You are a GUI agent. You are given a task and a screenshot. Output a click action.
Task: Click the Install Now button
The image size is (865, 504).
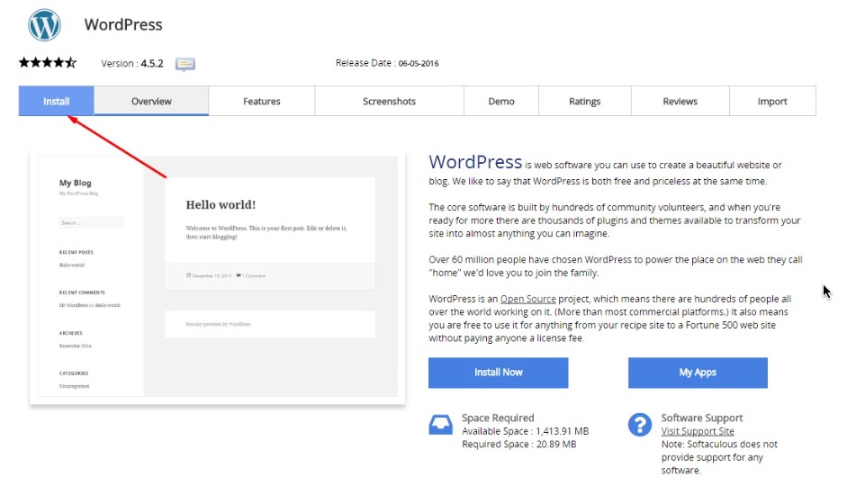tap(498, 373)
